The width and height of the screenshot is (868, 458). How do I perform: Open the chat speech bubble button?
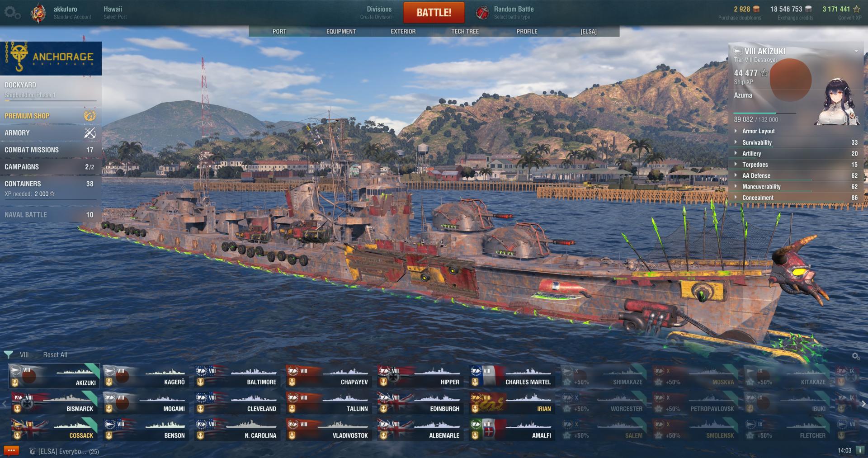(x=11, y=451)
